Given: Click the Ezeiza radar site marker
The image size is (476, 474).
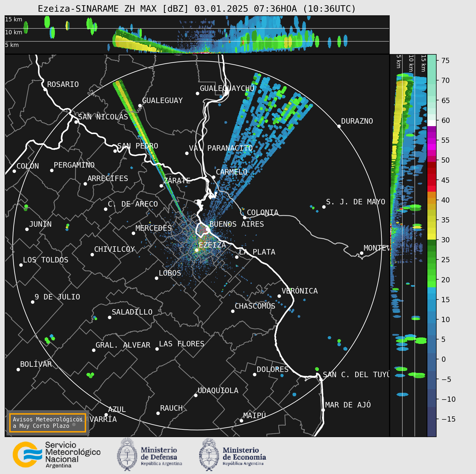Looking at the screenshot, I should 197,250.
